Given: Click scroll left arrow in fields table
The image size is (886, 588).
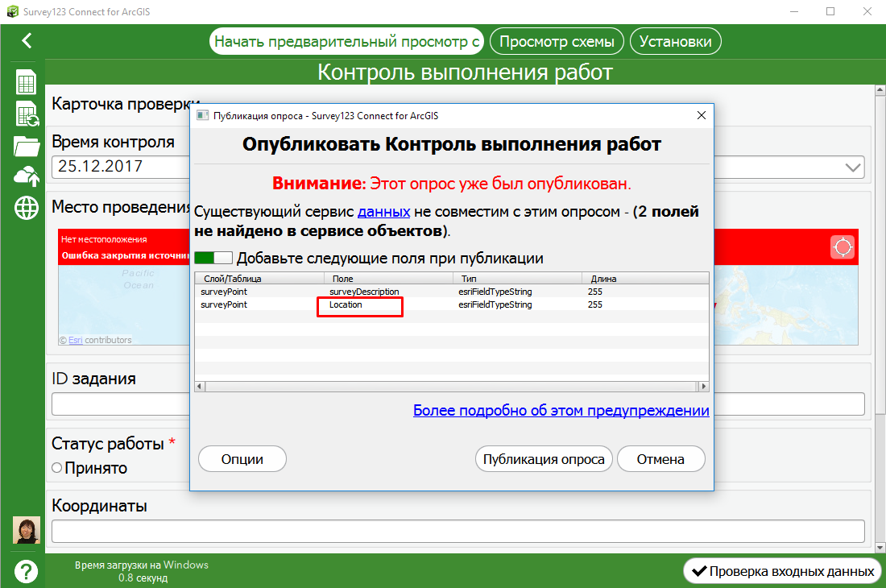Looking at the screenshot, I should [x=200, y=387].
